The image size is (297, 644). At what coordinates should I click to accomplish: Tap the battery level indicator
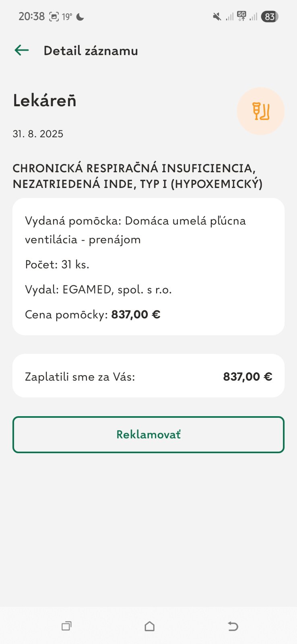(x=270, y=17)
